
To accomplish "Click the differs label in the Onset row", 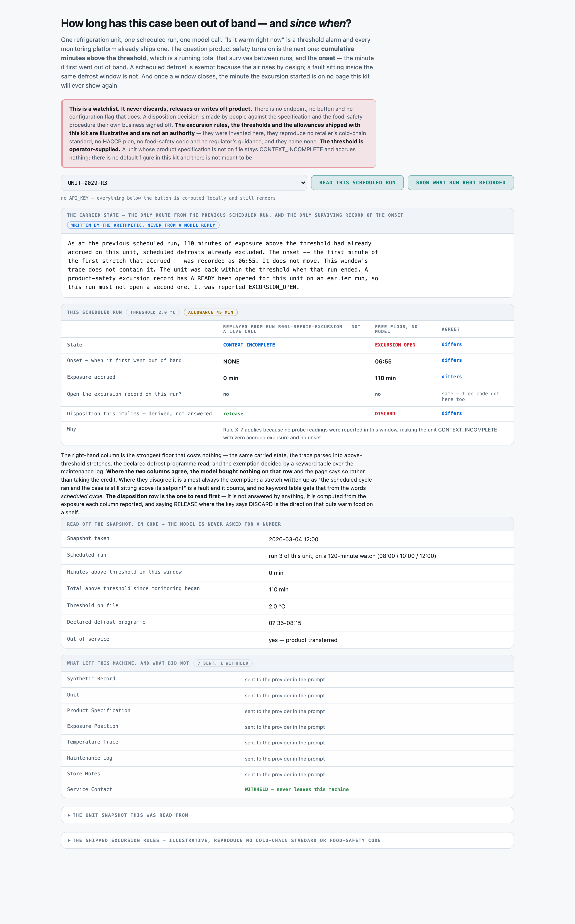I will coord(452,360).
